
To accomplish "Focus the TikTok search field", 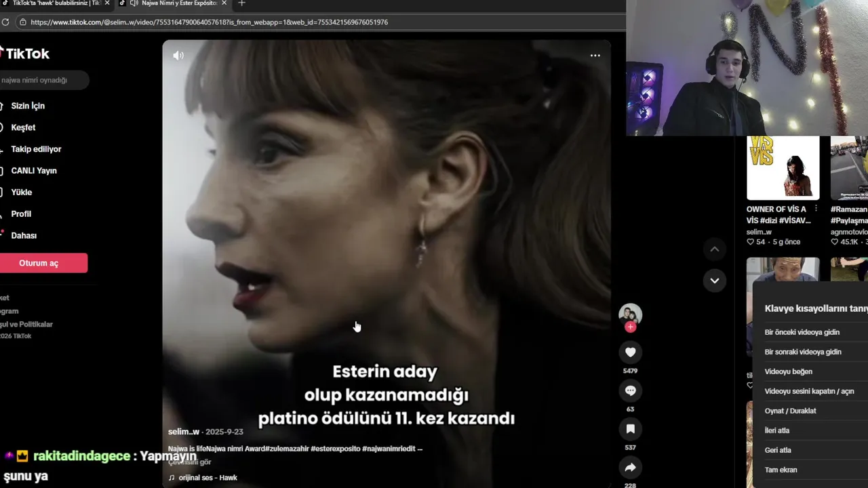I will click(x=44, y=80).
